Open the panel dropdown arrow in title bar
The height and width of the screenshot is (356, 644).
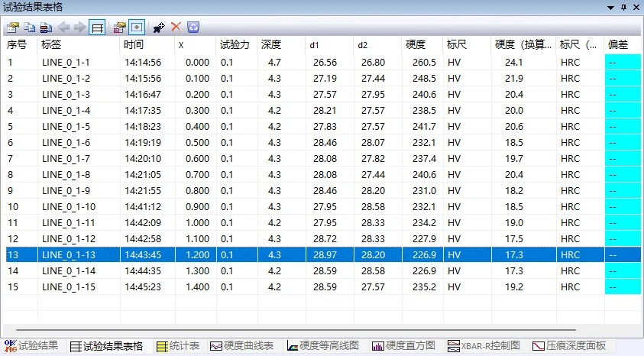tap(610, 8)
